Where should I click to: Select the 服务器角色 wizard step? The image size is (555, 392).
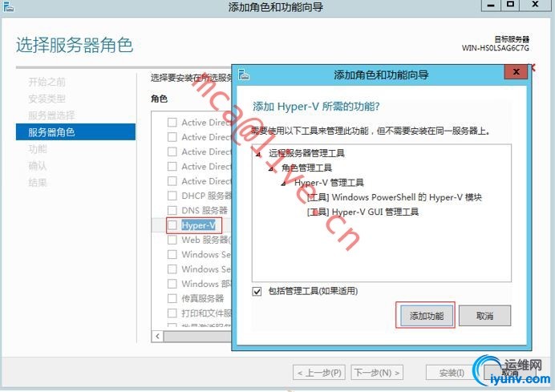tap(75, 132)
